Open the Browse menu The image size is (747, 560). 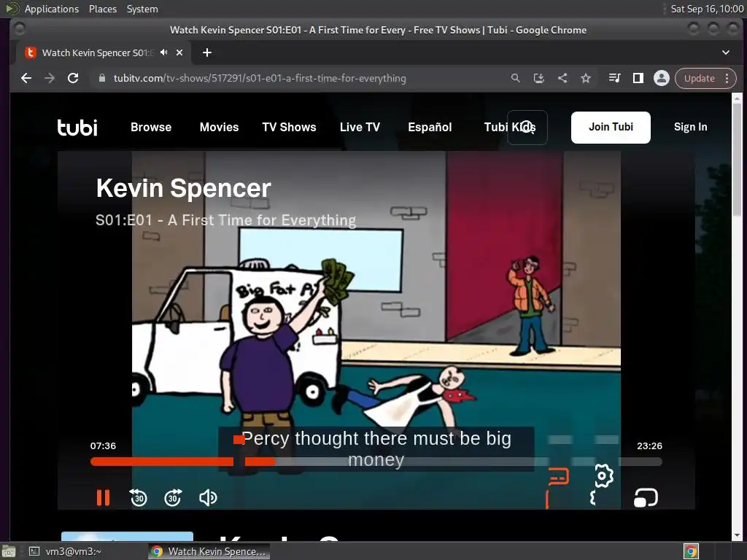151,127
